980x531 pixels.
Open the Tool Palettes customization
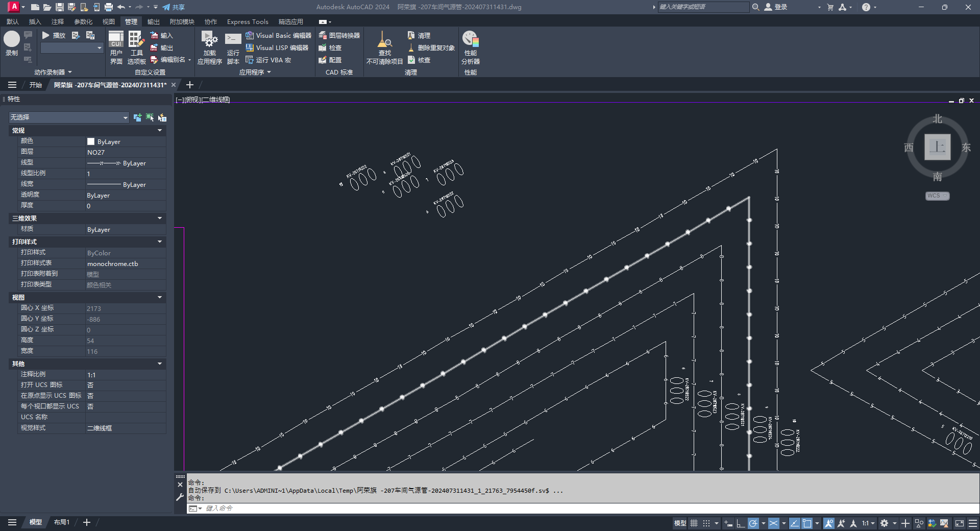pyautogui.click(x=136, y=47)
